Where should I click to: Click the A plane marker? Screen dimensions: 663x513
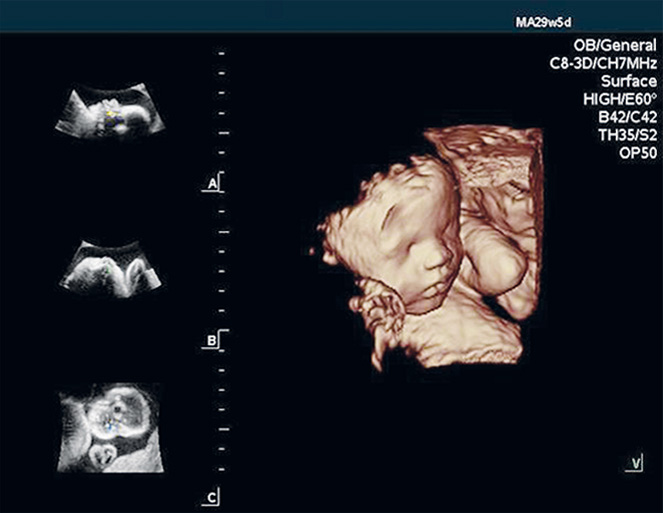tap(211, 185)
